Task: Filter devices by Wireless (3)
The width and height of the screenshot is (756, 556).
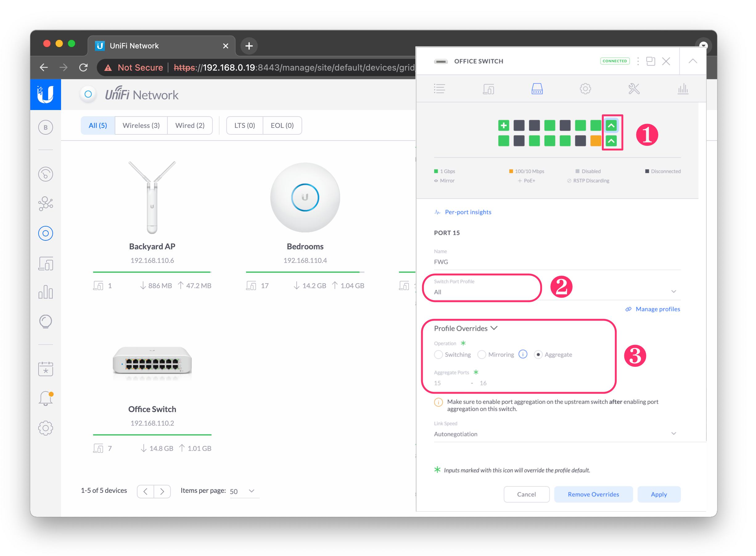Action: 141,125
